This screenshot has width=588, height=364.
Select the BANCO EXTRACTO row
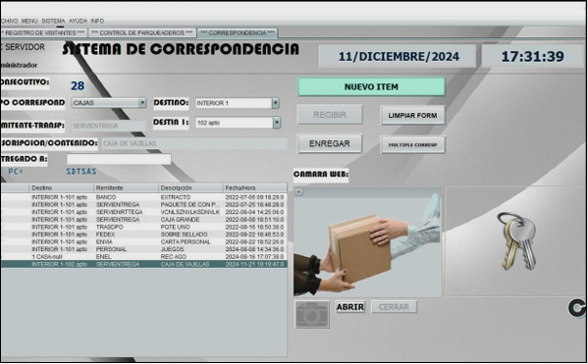[143, 197]
